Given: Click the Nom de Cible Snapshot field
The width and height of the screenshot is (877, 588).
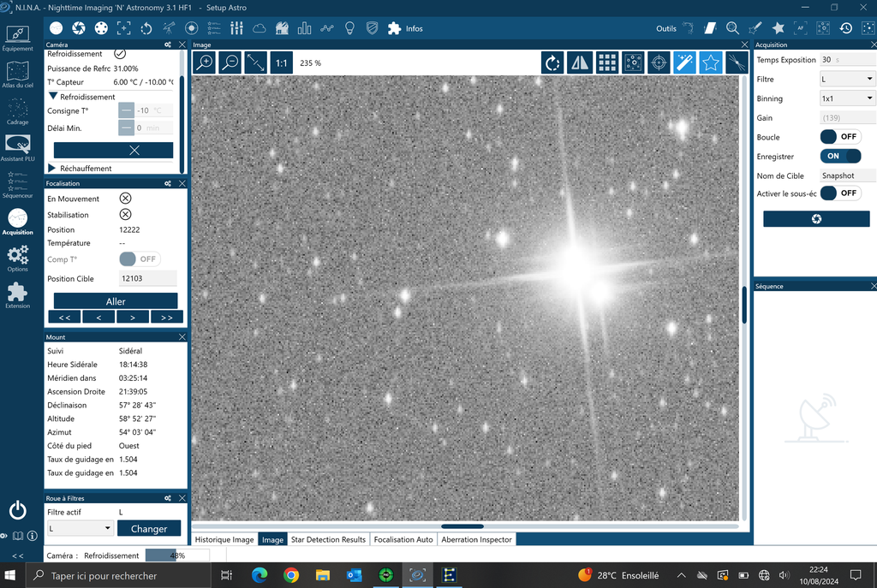Looking at the screenshot, I should pyautogui.click(x=847, y=175).
